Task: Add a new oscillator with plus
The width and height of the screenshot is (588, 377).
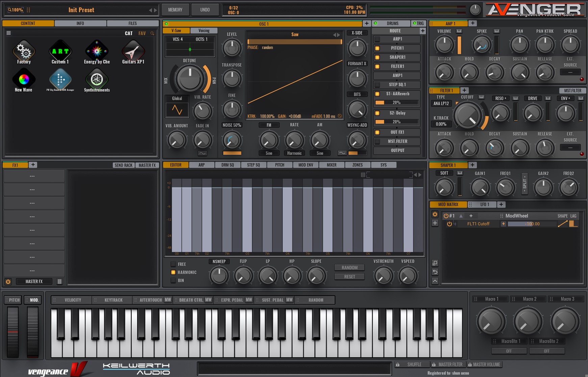Action: [367, 24]
